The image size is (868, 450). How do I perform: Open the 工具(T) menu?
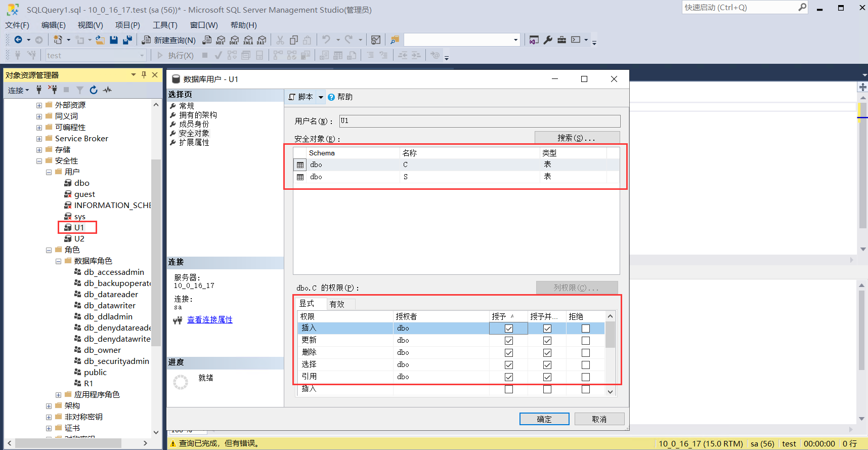[165, 25]
